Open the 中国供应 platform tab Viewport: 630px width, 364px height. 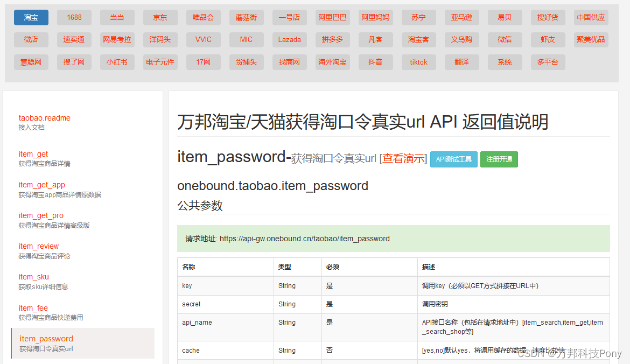(x=591, y=17)
